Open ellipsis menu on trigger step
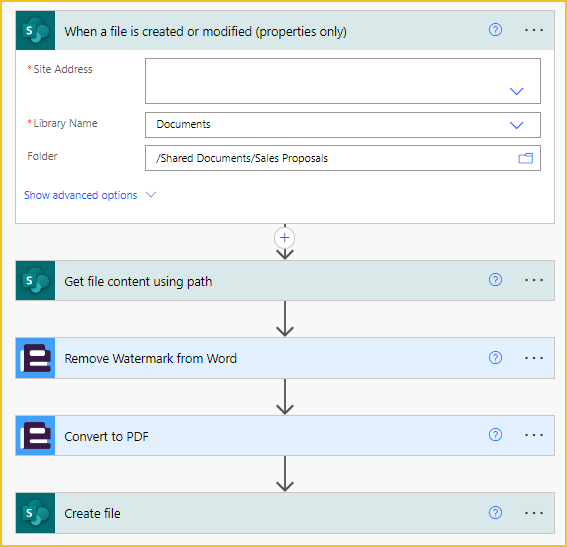The image size is (567, 547). [534, 30]
